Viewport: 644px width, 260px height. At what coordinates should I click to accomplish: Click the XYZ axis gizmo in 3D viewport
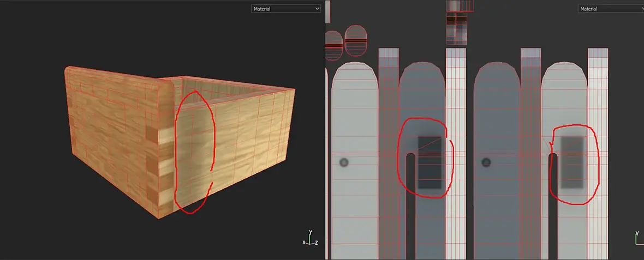point(310,238)
